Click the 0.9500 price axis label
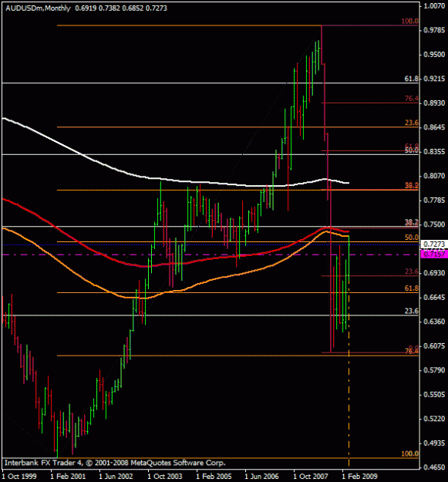Image resolution: width=448 pixels, height=482 pixels. 434,55
